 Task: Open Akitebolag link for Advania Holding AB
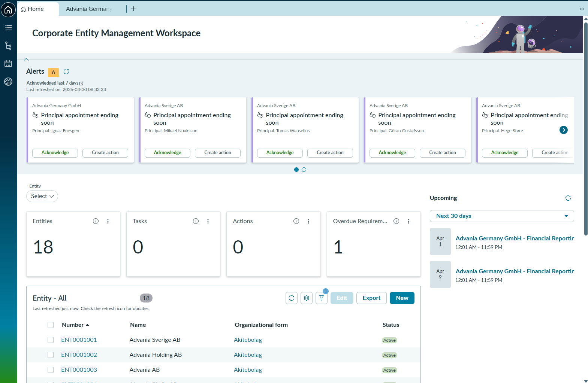[x=248, y=355]
